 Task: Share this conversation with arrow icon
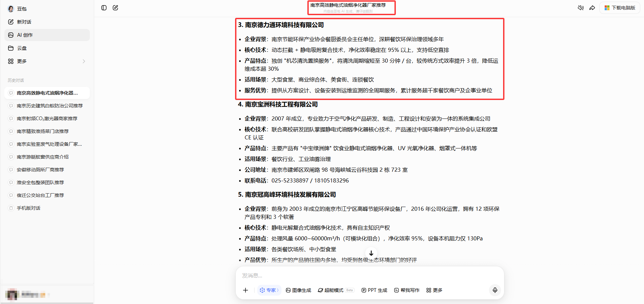pyautogui.click(x=592, y=8)
